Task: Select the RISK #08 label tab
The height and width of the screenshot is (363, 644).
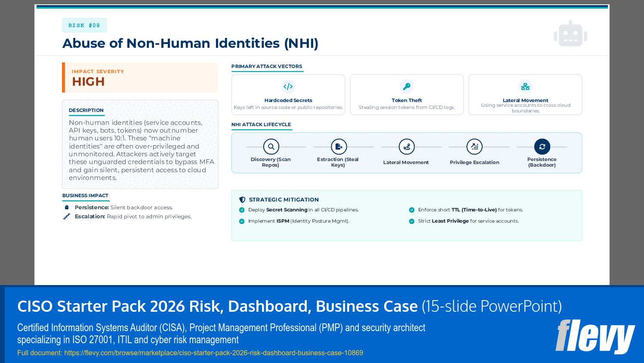Action: (x=84, y=25)
